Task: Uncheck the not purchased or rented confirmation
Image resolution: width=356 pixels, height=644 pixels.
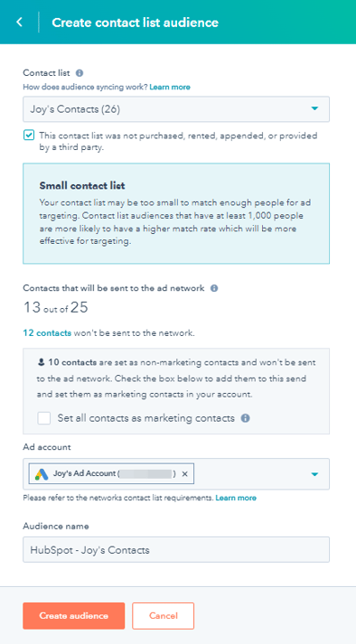Action: (29, 135)
